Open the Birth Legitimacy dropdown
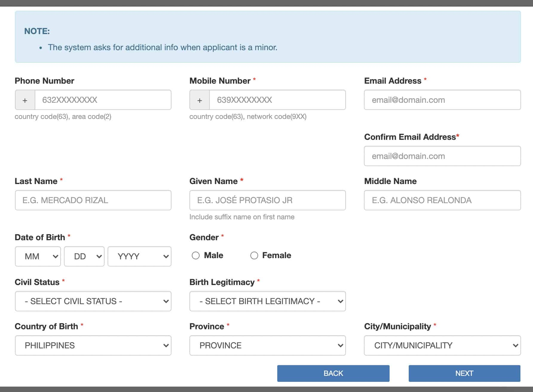Viewport: 533px width, 392px height. 267,301
